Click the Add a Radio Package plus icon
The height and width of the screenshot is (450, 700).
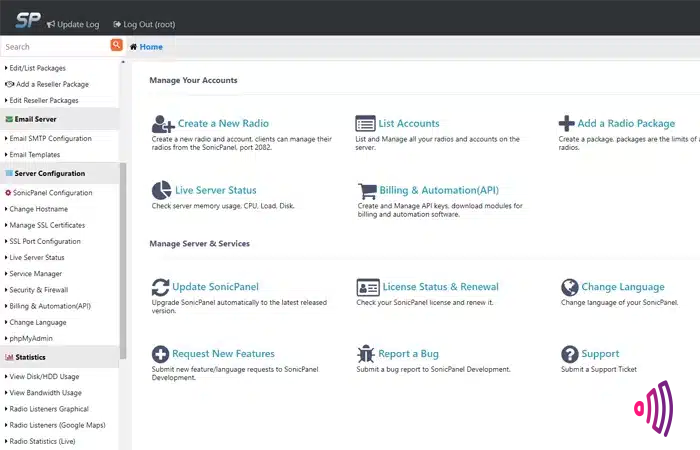[x=566, y=124]
